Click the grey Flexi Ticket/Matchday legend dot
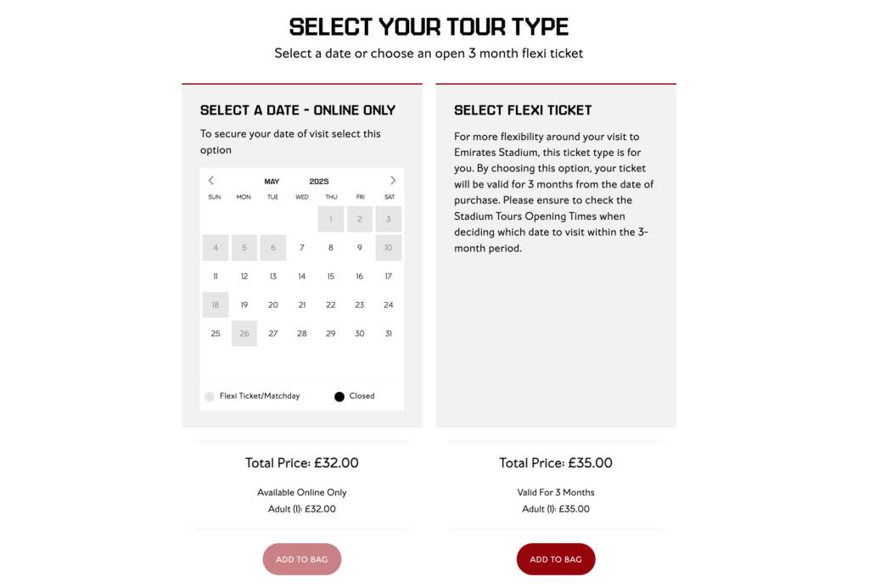 (x=210, y=397)
